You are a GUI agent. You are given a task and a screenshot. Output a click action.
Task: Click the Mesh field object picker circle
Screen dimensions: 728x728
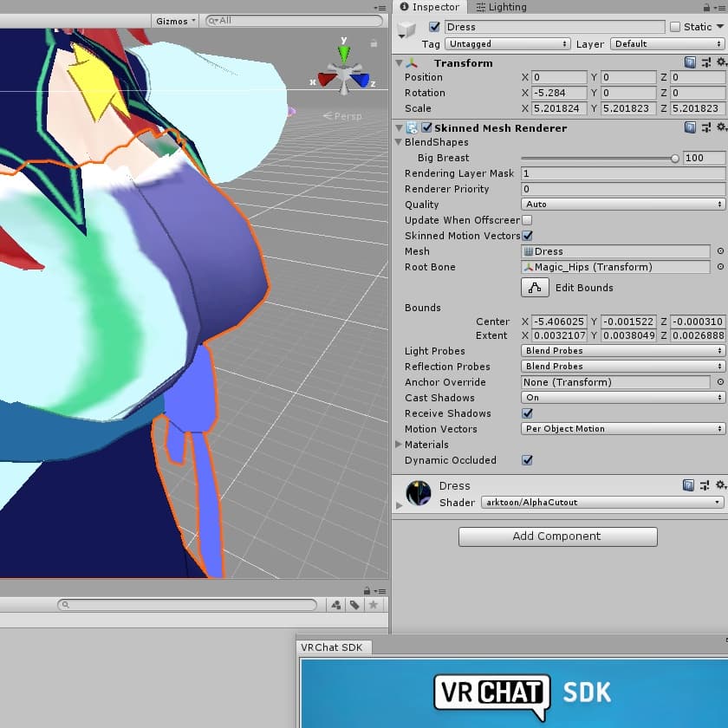point(720,251)
